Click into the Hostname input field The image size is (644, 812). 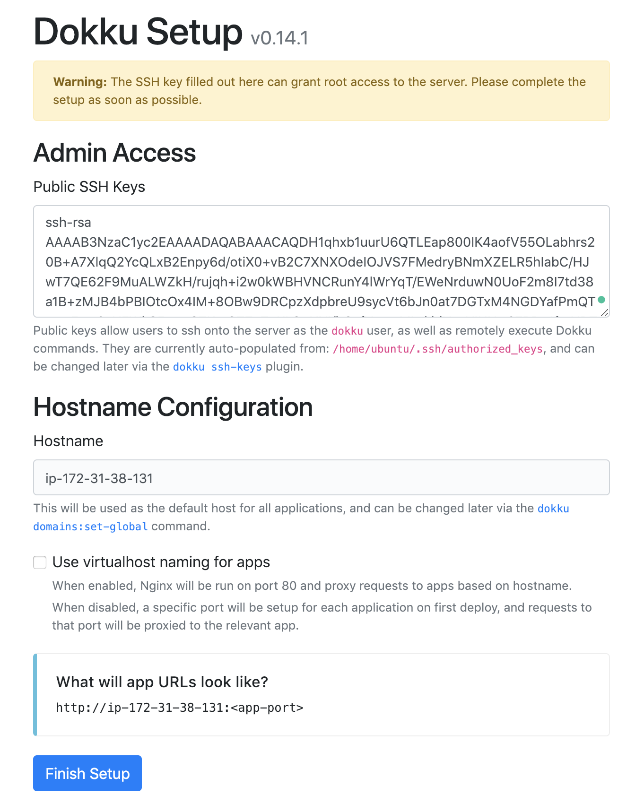coord(322,478)
